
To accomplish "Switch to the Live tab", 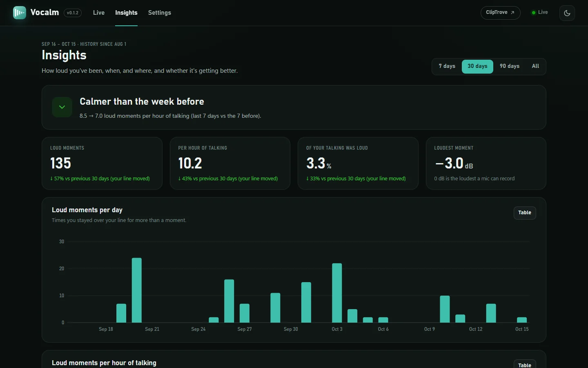I will point(99,13).
